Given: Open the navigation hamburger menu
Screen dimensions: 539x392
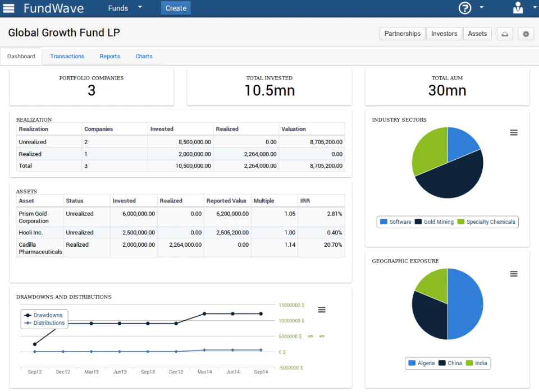Looking at the screenshot, I should point(8,8).
